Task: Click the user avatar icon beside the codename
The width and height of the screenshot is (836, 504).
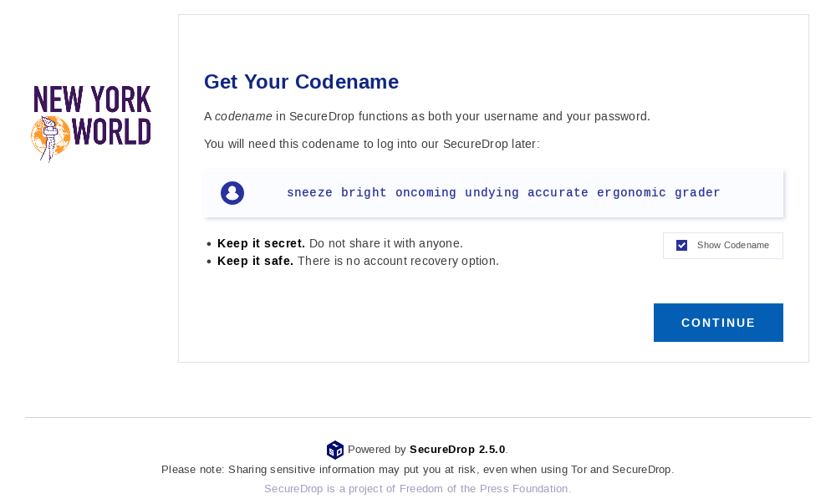Action: coord(232,192)
